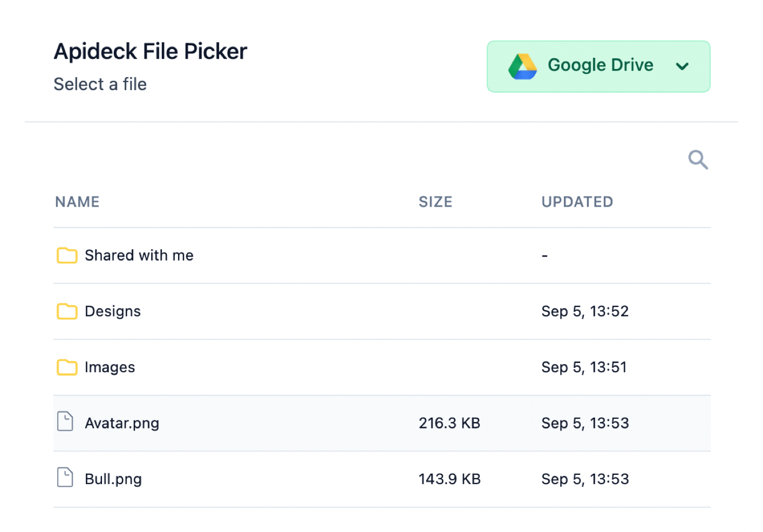
Task: Click the SIZE column header
Action: tap(435, 202)
